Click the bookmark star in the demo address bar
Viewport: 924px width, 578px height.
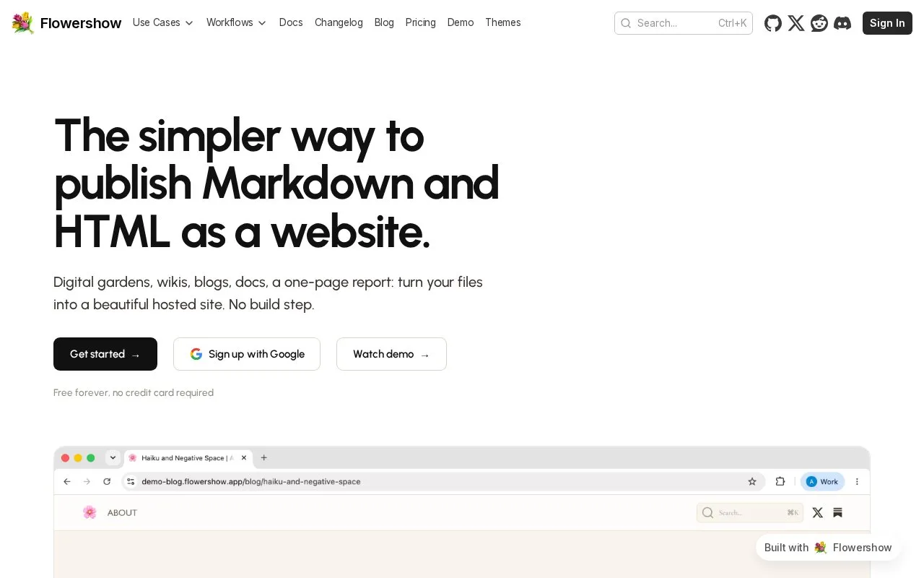[752, 481]
